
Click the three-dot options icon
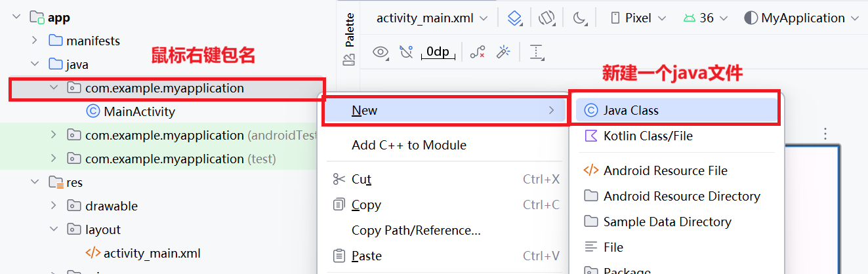826,134
